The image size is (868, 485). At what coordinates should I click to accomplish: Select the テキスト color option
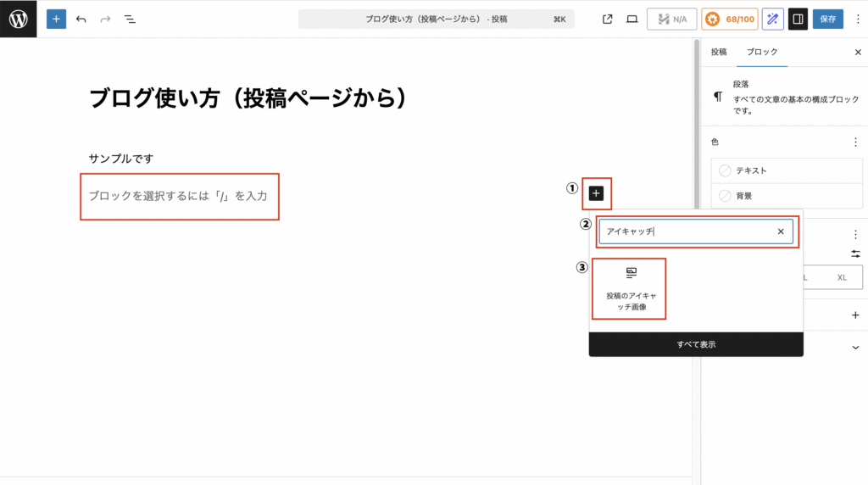point(787,170)
